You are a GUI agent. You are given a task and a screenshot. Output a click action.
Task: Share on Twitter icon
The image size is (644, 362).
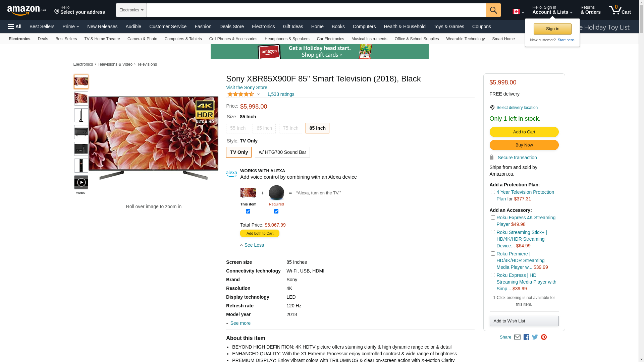pyautogui.click(x=535, y=337)
